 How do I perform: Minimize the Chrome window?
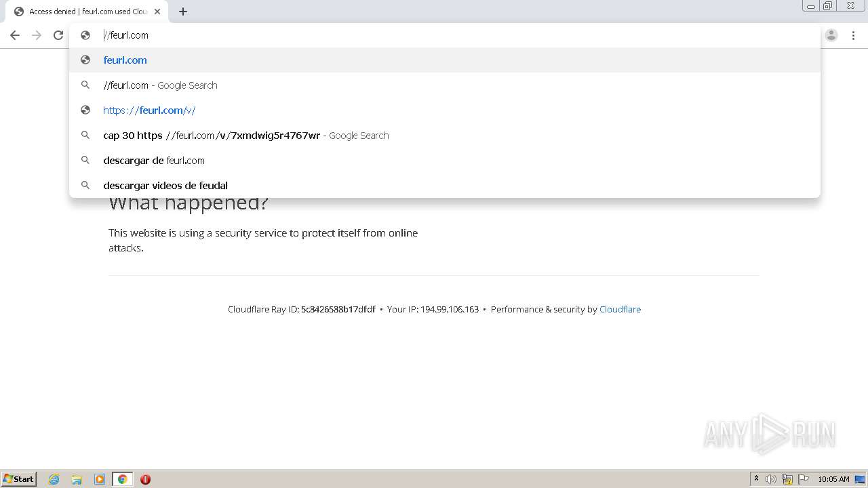click(x=811, y=6)
